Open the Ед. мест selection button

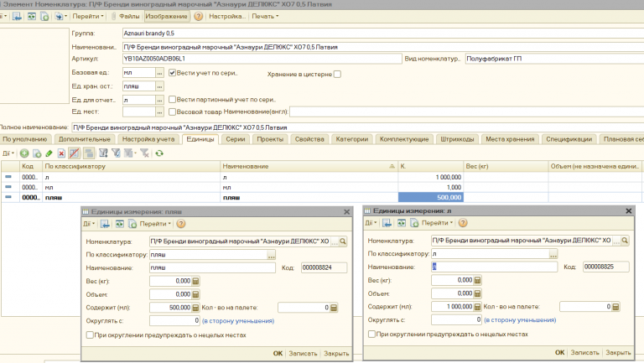(x=160, y=111)
